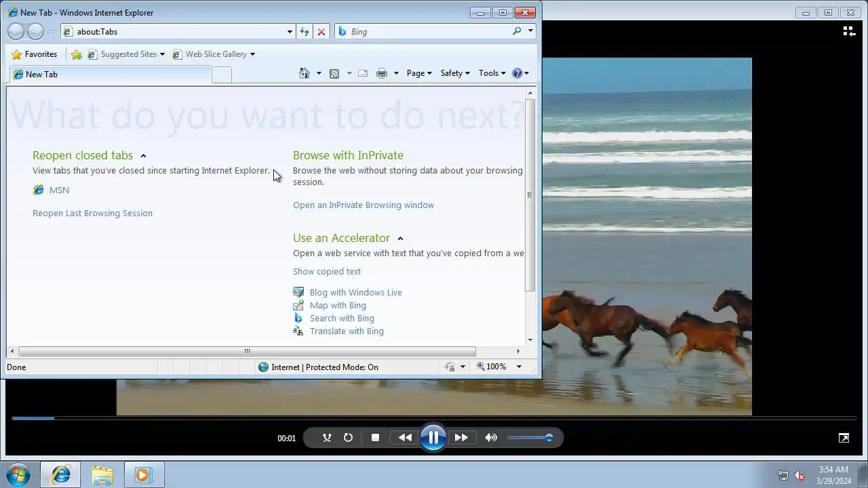
Task: Open an InPrivate Browsing window link
Action: tap(363, 205)
